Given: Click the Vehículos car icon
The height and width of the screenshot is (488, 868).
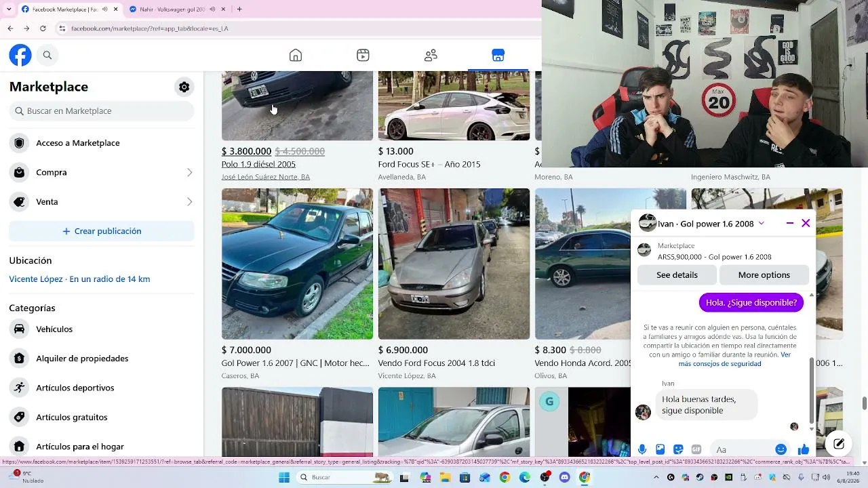Looking at the screenshot, I should 19,329.
